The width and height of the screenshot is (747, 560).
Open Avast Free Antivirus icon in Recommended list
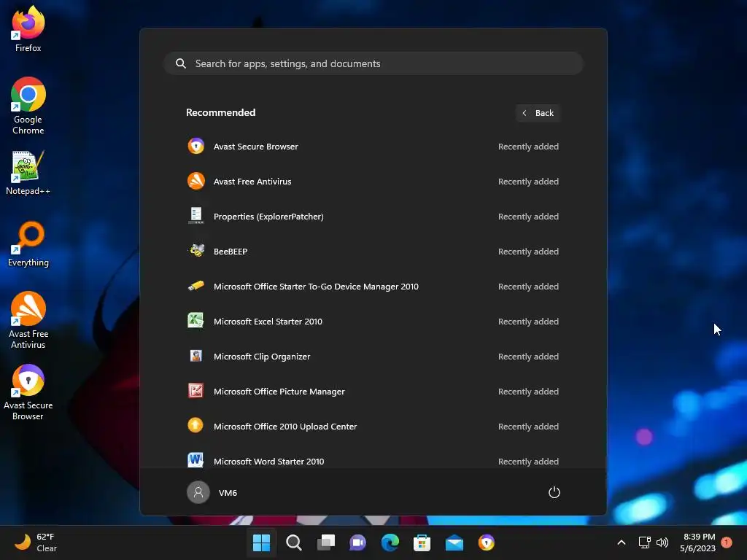(x=196, y=181)
